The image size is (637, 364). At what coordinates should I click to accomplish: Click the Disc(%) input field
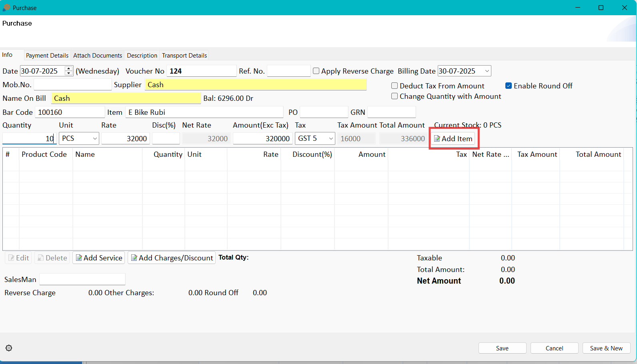(166, 138)
